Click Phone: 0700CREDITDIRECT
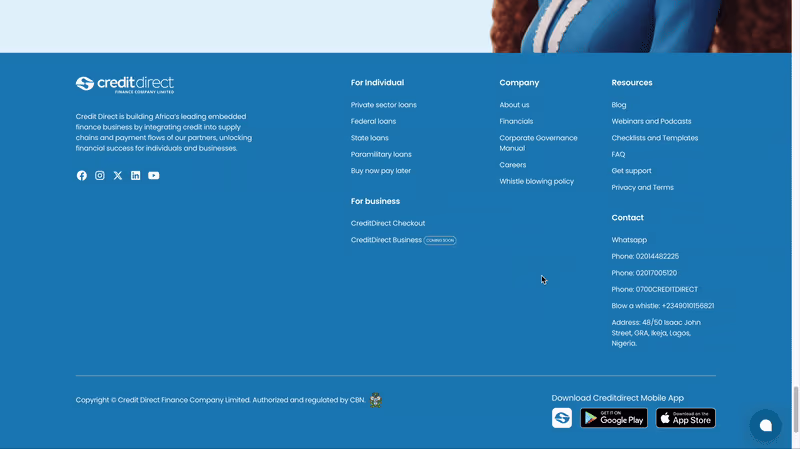 [x=655, y=289]
